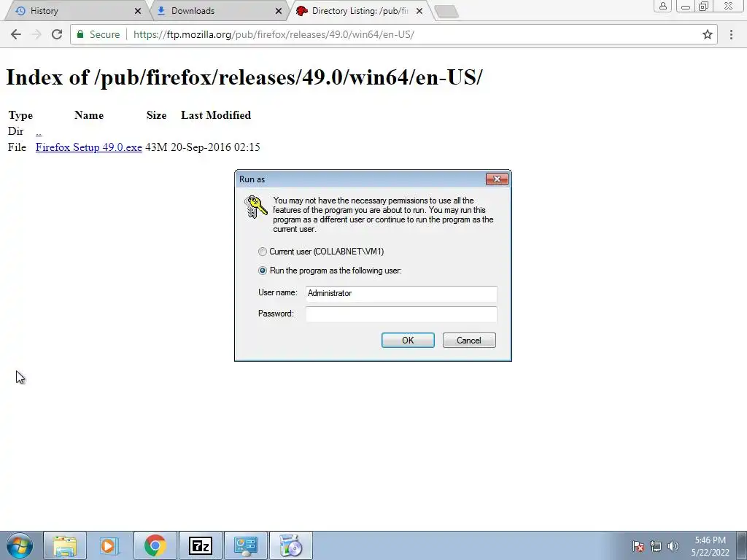Close the Downloads tab
This screenshot has height=560, width=747.
279,11
